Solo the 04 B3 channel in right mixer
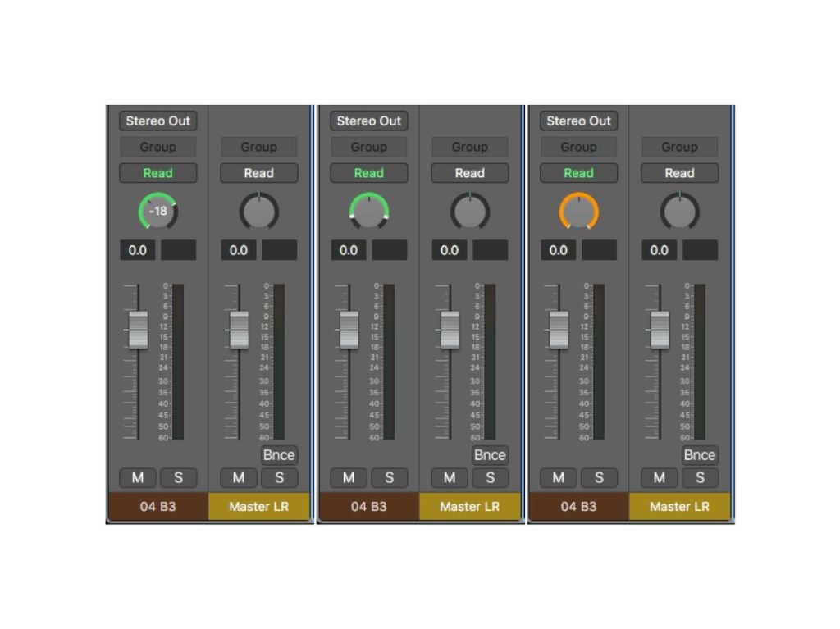840x629 pixels. click(599, 478)
